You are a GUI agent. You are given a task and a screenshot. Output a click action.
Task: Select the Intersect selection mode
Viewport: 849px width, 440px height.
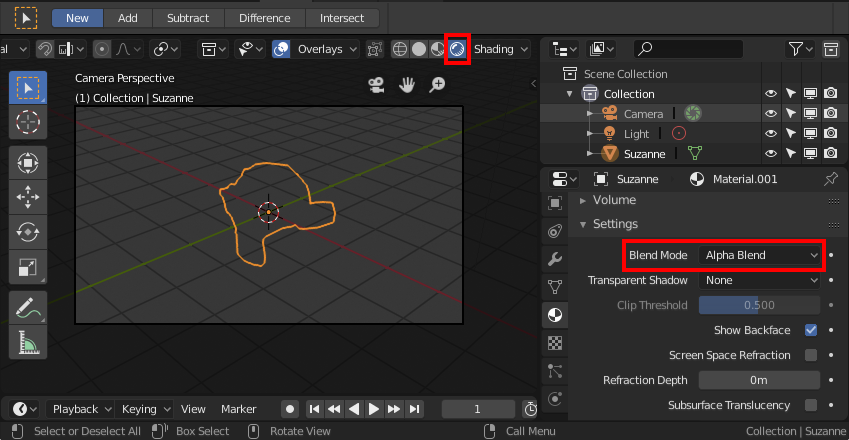342,18
